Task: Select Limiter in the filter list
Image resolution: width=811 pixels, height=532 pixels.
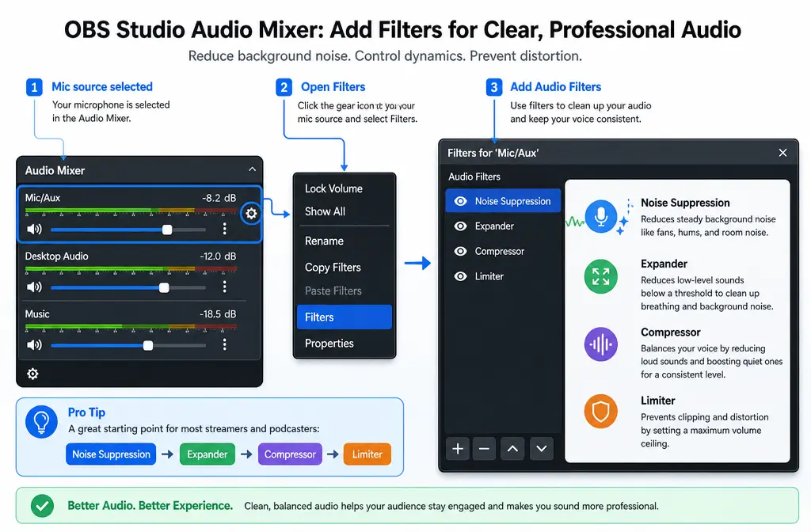Action: (503, 276)
